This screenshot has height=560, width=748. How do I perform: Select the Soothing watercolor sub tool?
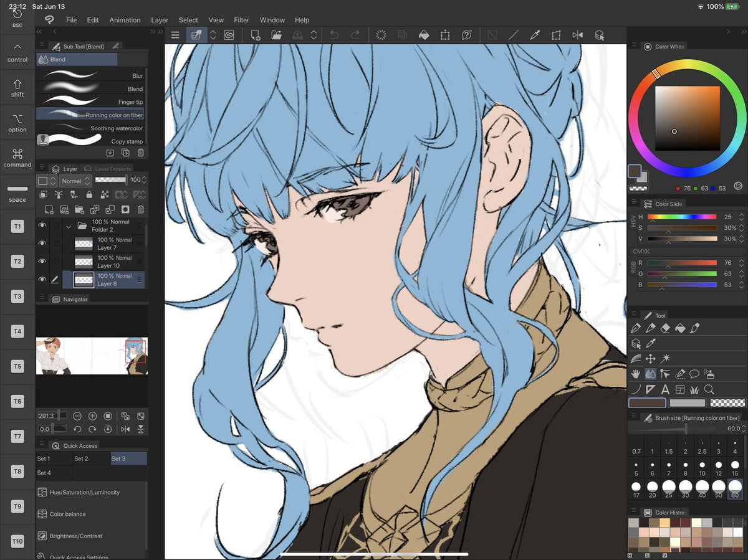(x=90, y=128)
